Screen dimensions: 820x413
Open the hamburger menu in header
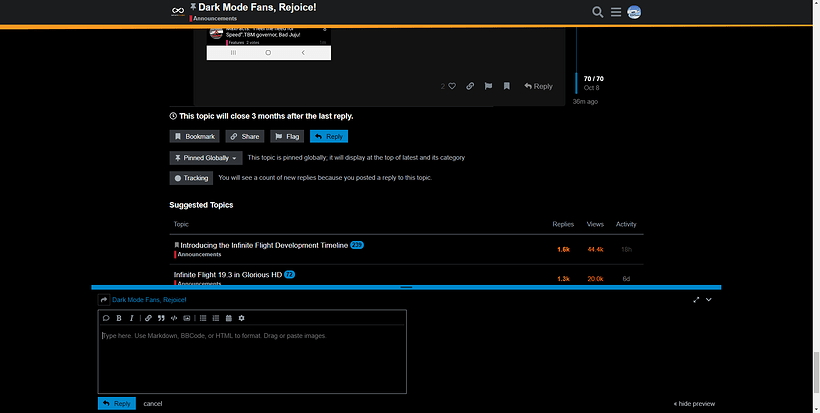(x=616, y=12)
